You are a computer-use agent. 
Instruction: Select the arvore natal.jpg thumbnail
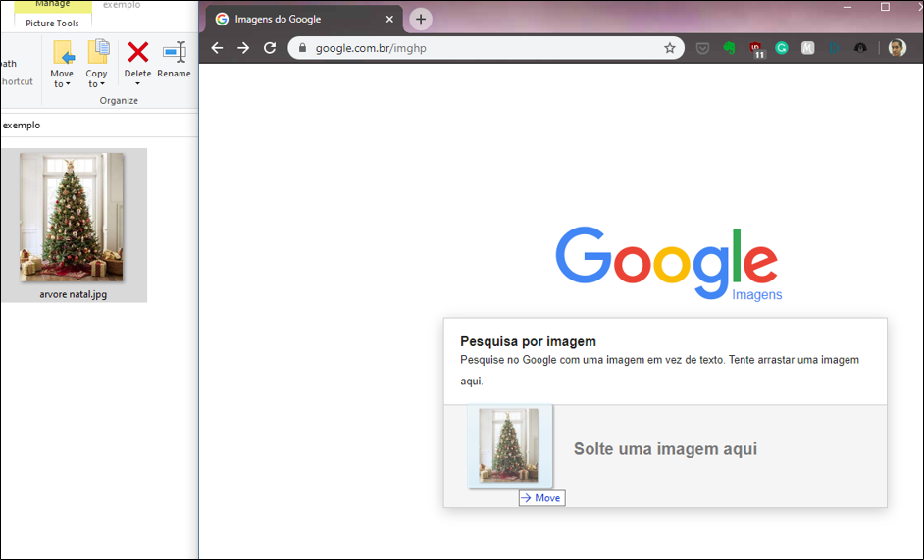coord(73,218)
